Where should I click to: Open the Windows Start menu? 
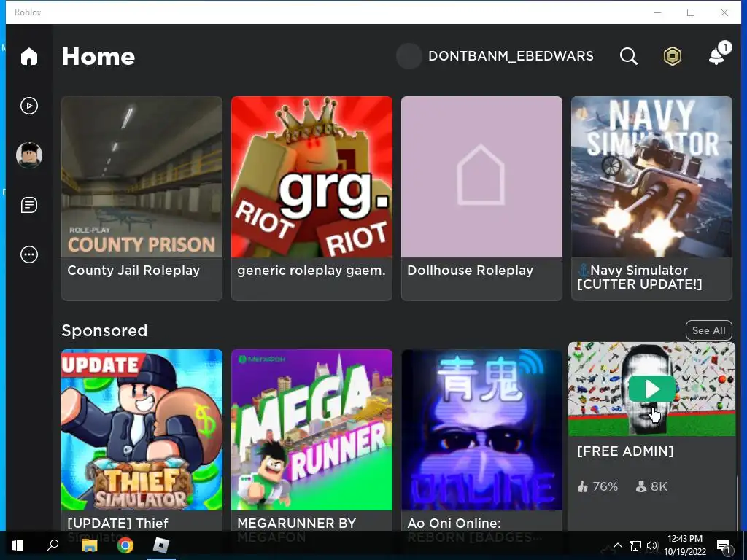(18, 545)
